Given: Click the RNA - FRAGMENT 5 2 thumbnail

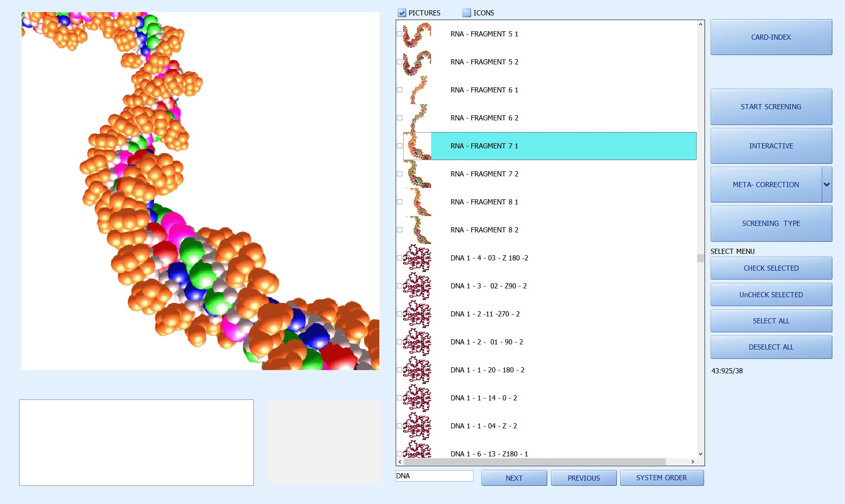Looking at the screenshot, I should (x=417, y=62).
